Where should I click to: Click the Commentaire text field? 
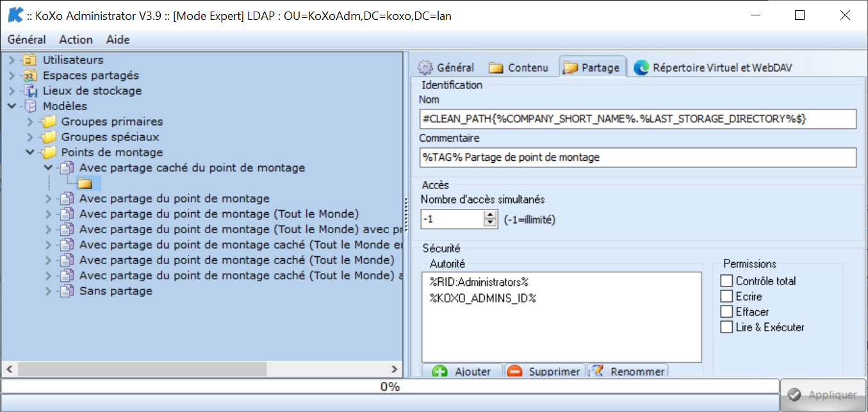[x=637, y=158]
